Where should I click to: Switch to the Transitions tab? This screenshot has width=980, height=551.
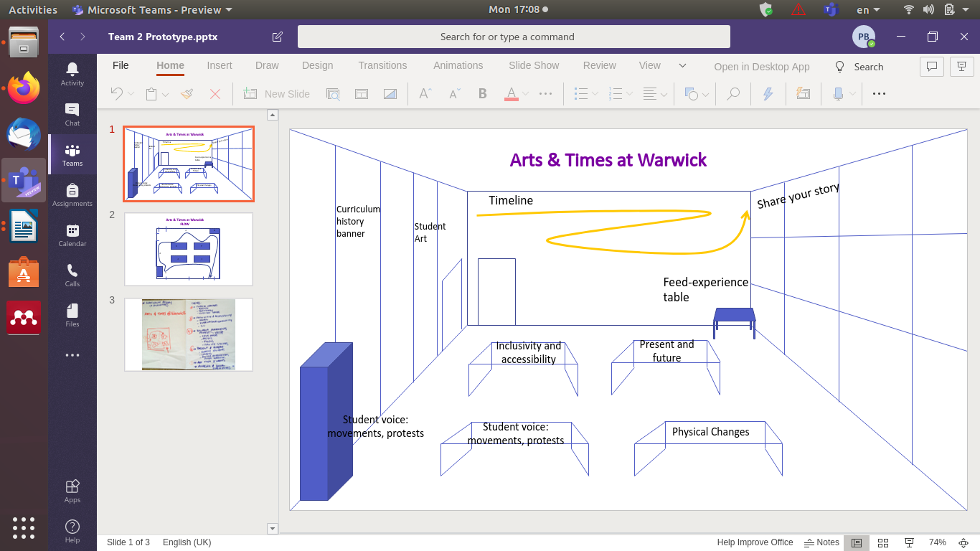[x=382, y=65]
